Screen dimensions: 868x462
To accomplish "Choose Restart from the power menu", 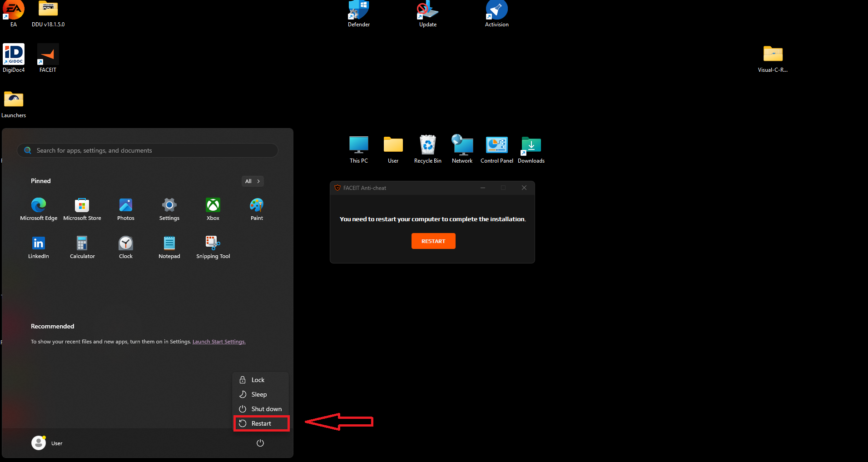I will point(261,423).
